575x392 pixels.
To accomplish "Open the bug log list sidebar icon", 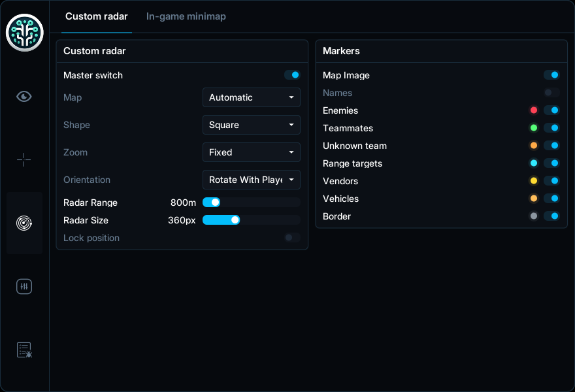I will click(24, 350).
